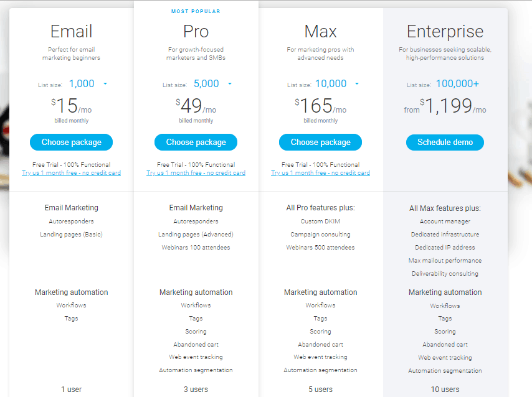This screenshot has height=397, width=532.
Task: Expand Pro plan list size dropdown
Action: click(230, 84)
